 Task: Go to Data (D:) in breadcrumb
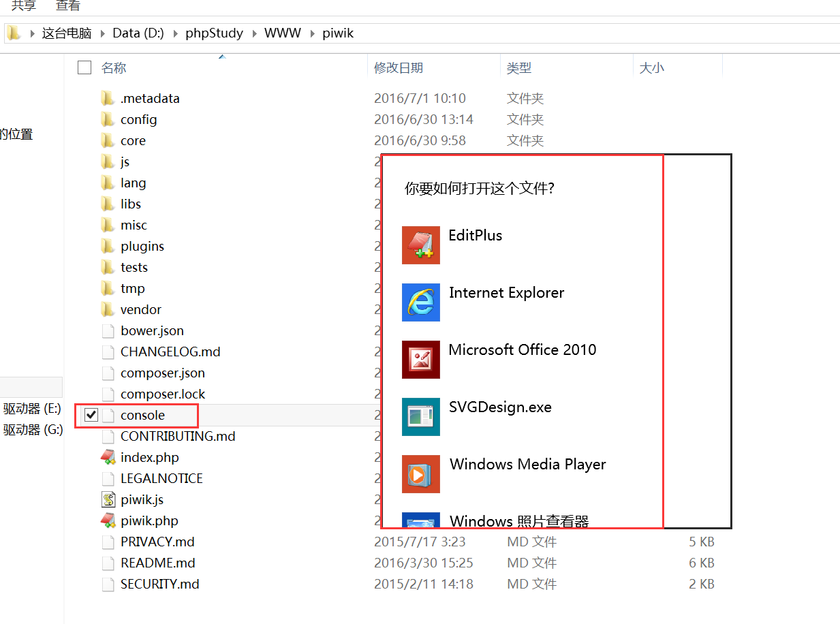(x=138, y=33)
